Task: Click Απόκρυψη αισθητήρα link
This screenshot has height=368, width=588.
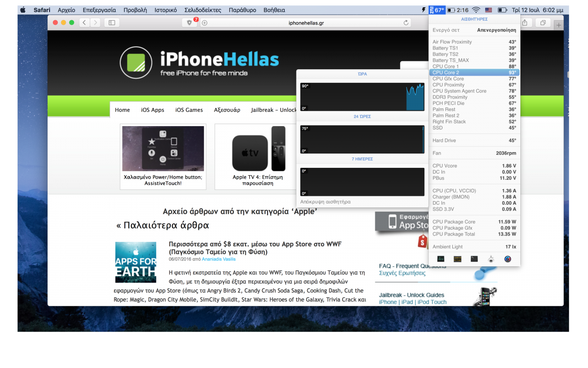Action: 325,202
